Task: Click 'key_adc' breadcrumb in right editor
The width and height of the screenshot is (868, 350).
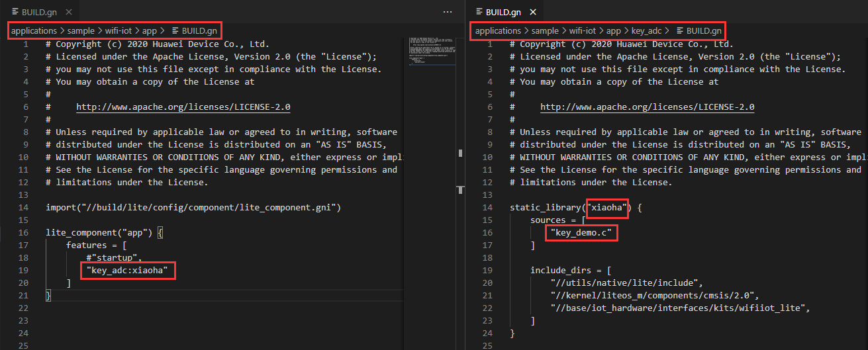Action: click(x=648, y=30)
